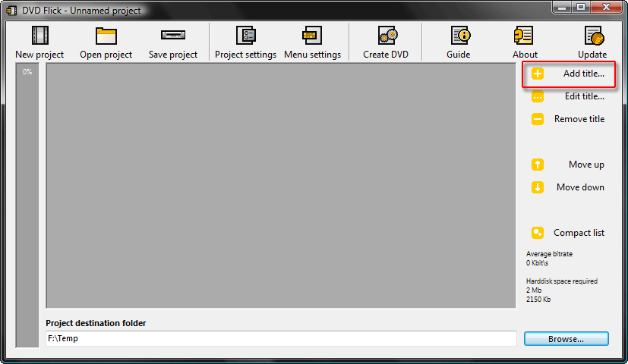628x364 pixels.
Task: Click the 0% disc usage bar
Action: point(27,206)
